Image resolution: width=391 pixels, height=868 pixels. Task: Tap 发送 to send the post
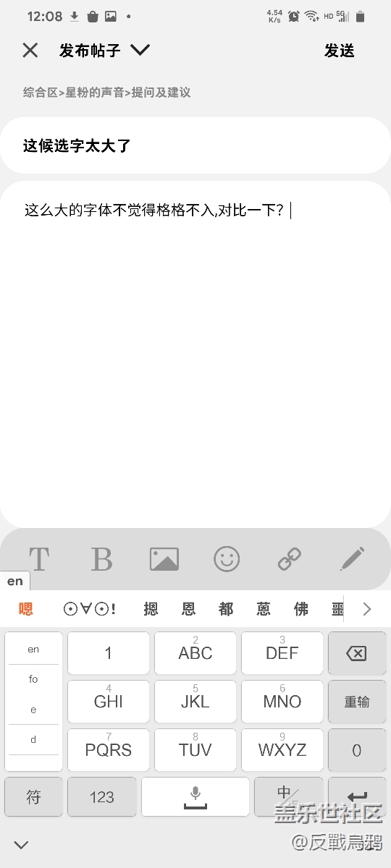point(340,51)
